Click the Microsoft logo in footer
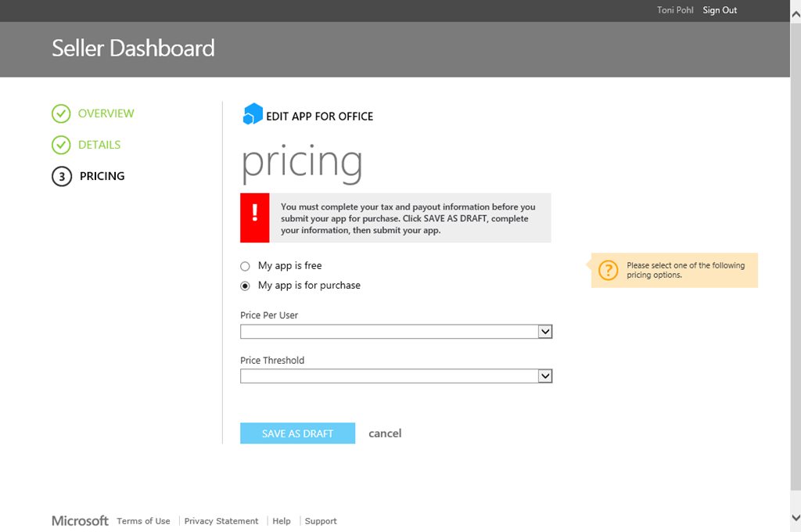This screenshot has height=532, width=801. pos(80,521)
